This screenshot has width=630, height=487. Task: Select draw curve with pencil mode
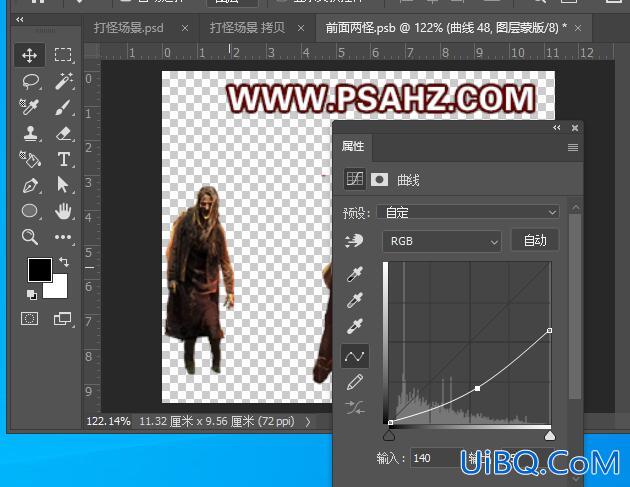pos(355,382)
